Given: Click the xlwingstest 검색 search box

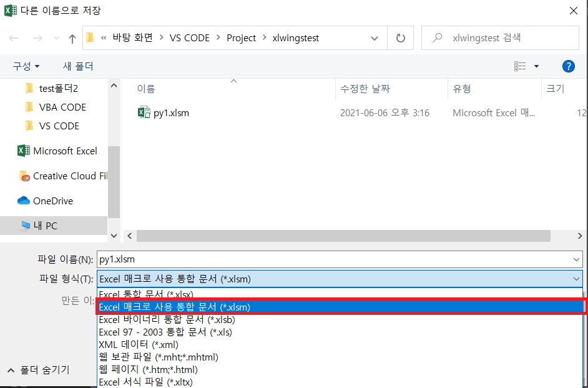Looking at the screenshot, I should 500,38.
